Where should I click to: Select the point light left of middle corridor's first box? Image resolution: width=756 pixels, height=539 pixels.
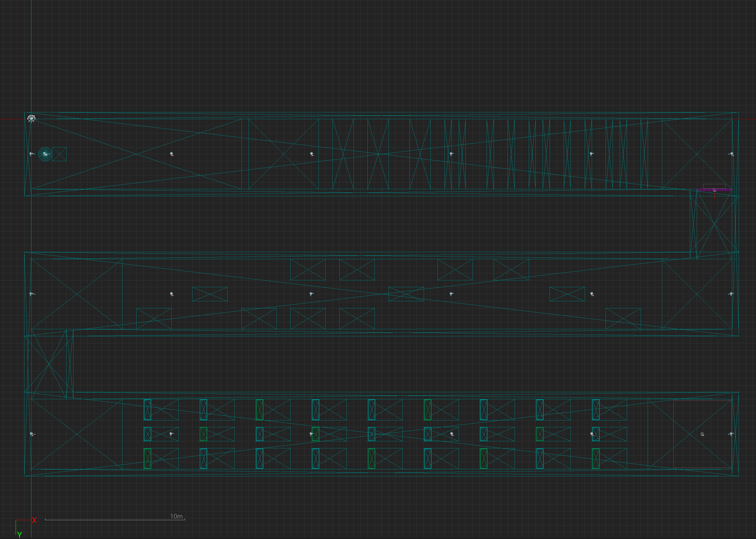pyautogui.click(x=172, y=295)
